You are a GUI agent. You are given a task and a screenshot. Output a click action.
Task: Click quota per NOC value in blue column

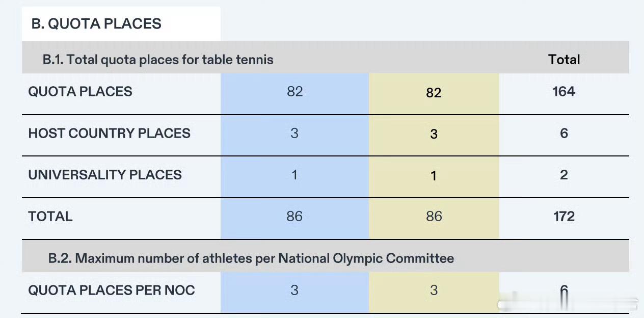coord(294,290)
